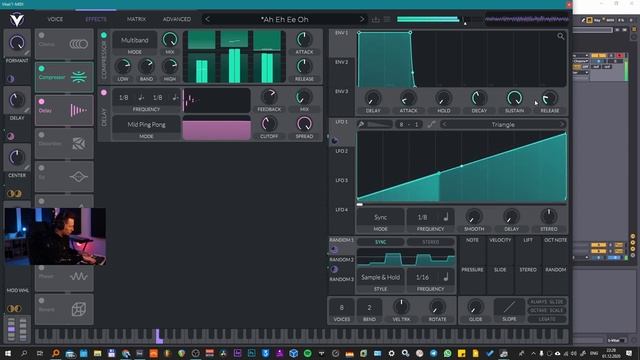Select next LFO shape after Triangle
Screen dimensions: 640x360
(x=562, y=124)
